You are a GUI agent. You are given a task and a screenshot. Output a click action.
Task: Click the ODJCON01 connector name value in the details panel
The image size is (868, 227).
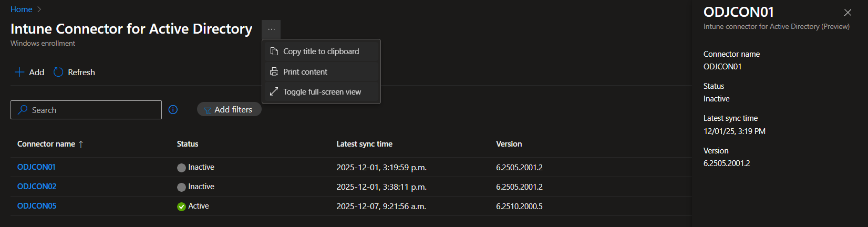pyautogui.click(x=722, y=67)
